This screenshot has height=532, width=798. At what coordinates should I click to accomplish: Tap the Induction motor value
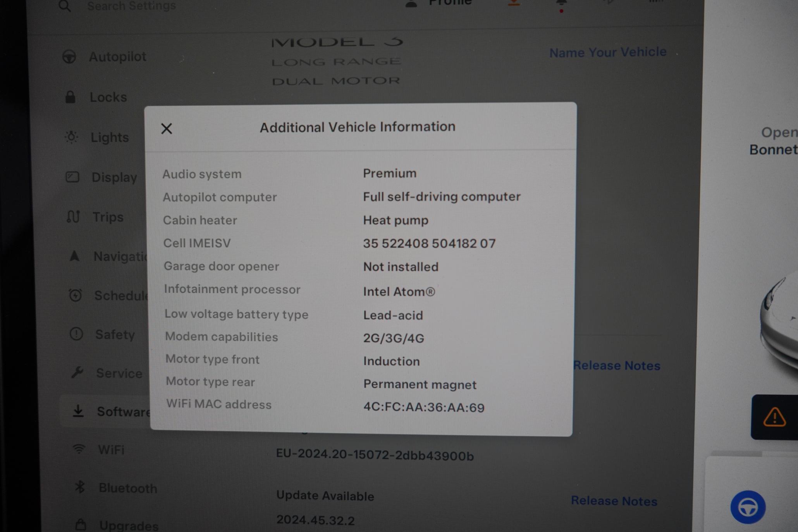tap(391, 361)
